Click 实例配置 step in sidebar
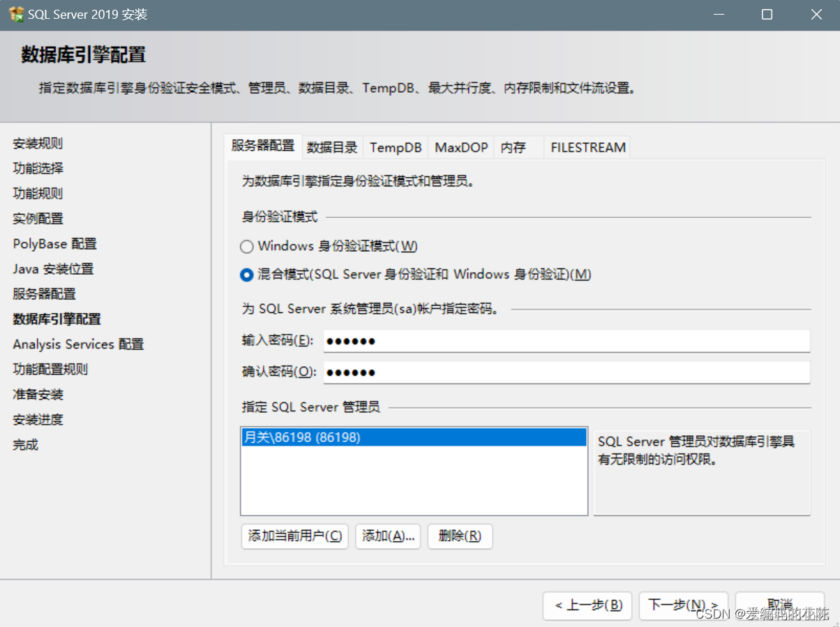 38,219
